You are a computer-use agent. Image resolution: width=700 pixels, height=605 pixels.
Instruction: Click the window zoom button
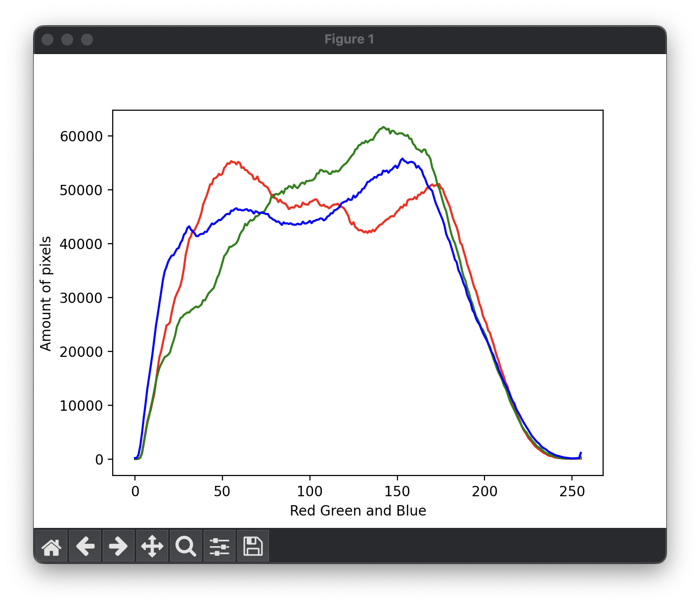pos(87,40)
